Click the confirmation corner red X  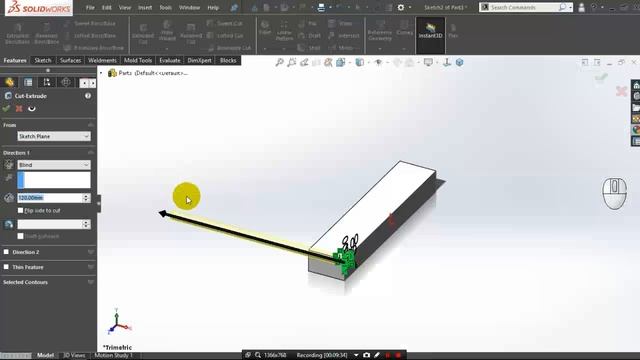(x=621, y=91)
